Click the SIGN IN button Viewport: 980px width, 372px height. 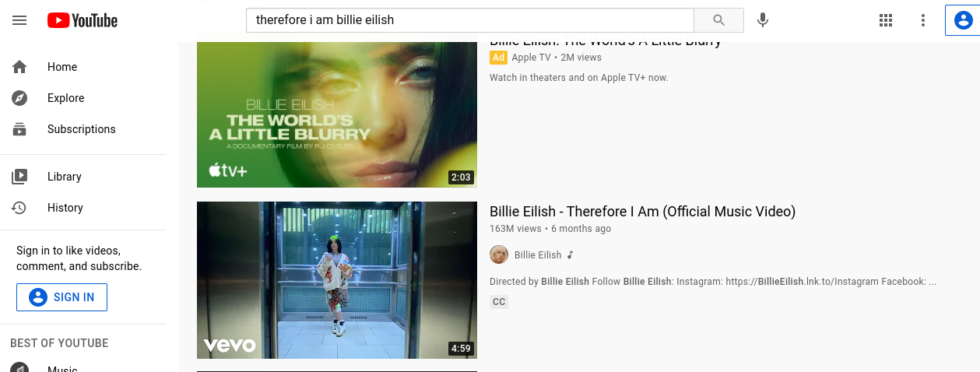[x=61, y=297]
